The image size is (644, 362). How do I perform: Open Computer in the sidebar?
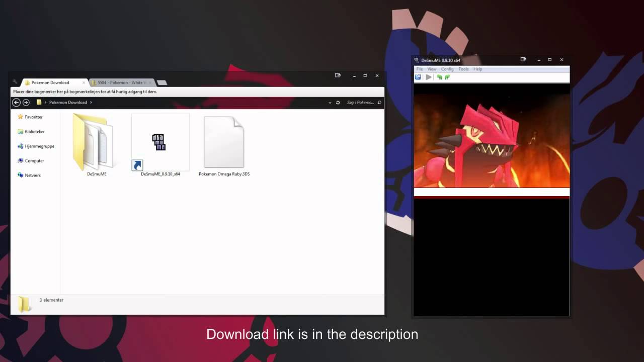(x=31, y=160)
